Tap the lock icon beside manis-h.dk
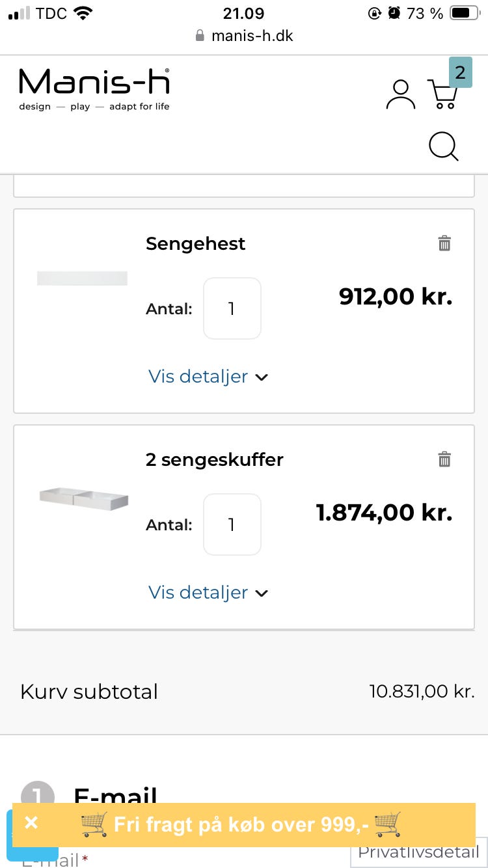Image resolution: width=488 pixels, height=868 pixels. pyautogui.click(x=200, y=36)
